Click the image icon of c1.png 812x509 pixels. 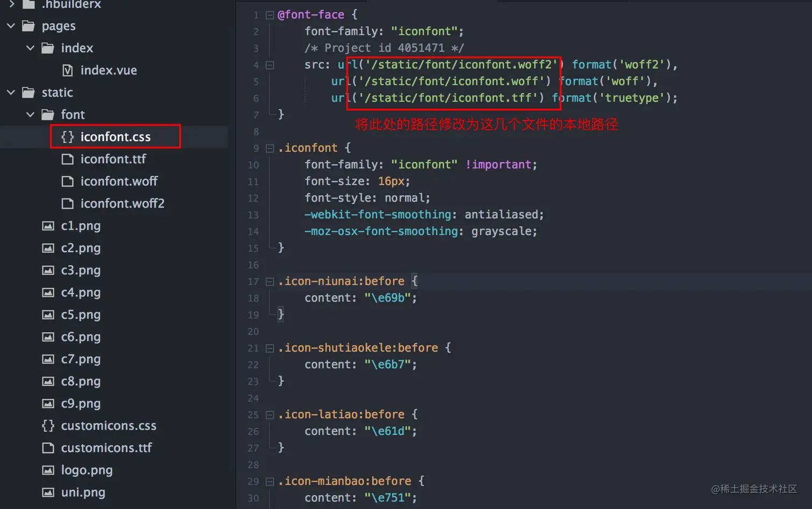[x=48, y=226]
